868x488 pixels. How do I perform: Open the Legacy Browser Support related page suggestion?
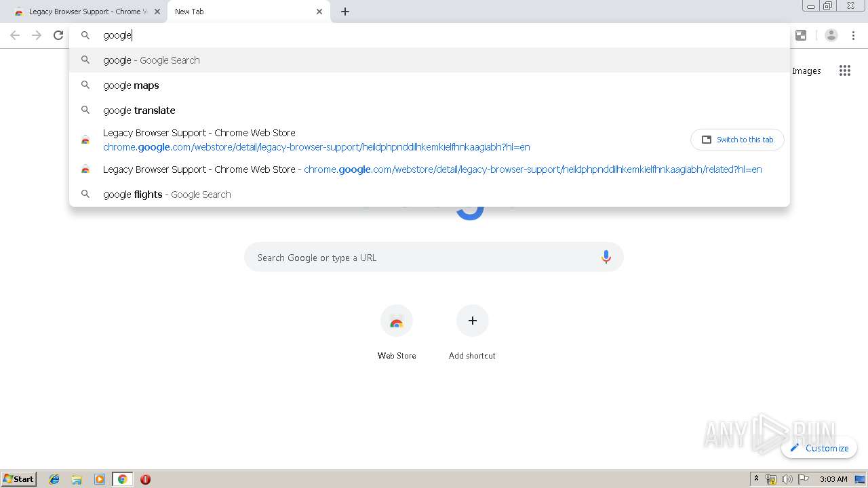[429, 169]
